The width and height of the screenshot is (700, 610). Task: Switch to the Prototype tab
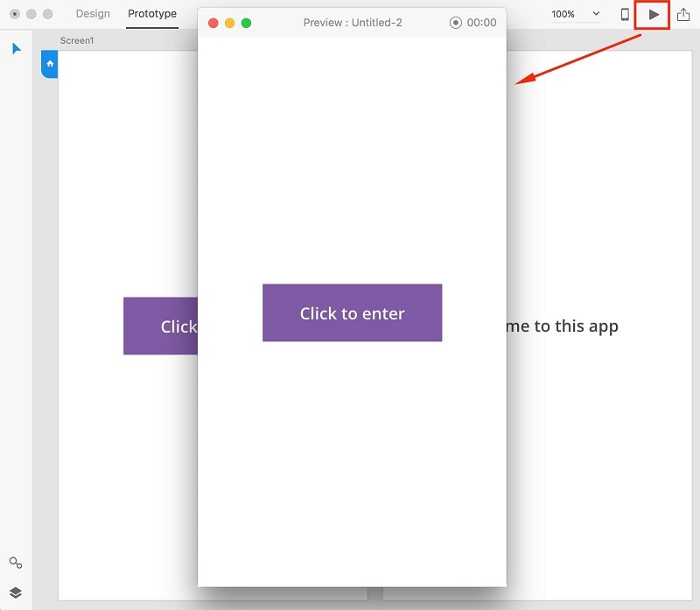click(x=152, y=14)
